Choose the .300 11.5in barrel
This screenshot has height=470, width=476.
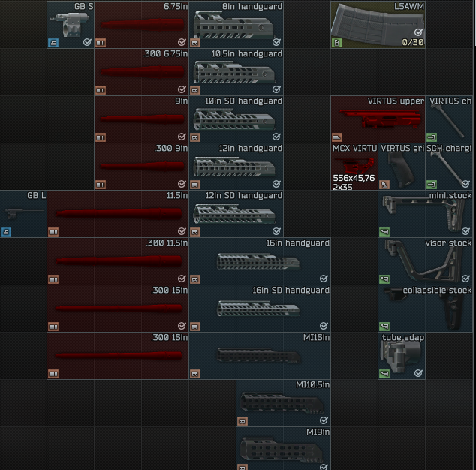pos(118,261)
